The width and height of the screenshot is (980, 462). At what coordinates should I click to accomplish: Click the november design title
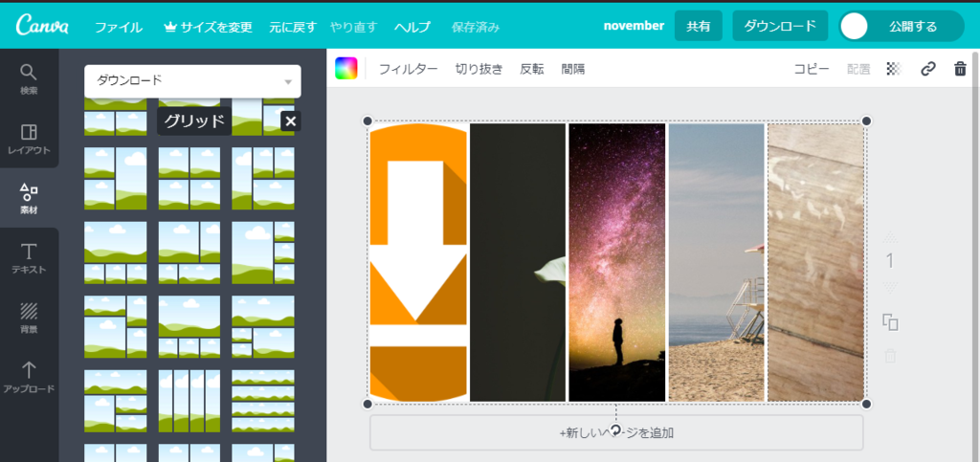[634, 26]
